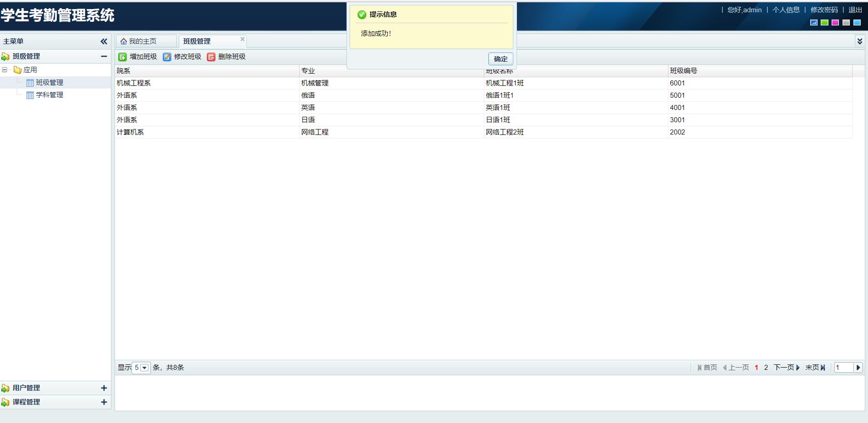Click the 用户管理 folder icon
The width and height of the screenshot is (868, 423).
[x=5, y=388]
